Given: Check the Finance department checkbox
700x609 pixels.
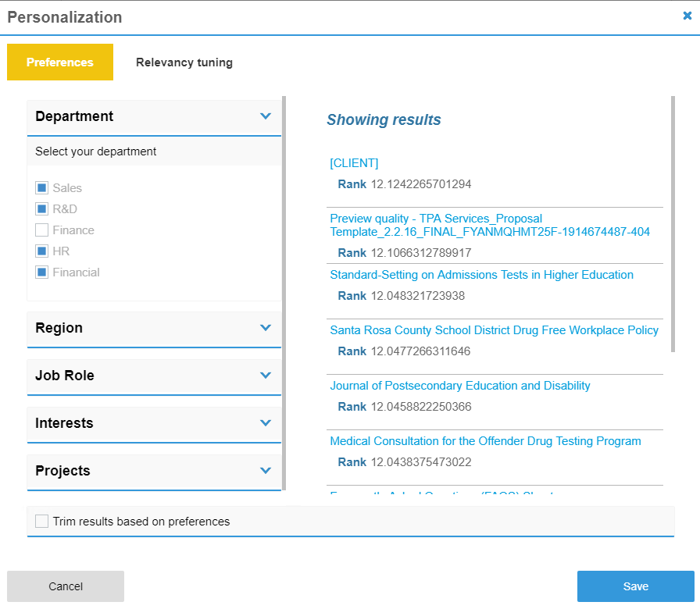Looking at the screenshot, I should [x=42, y=230].
